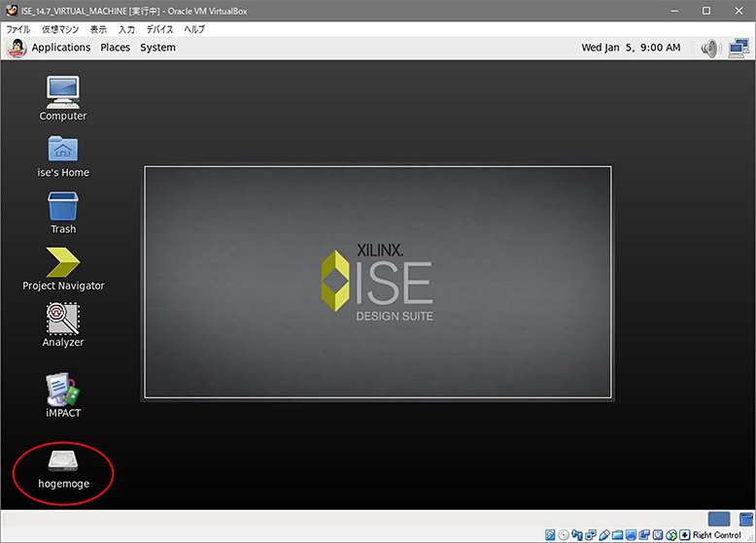Select the first workspace in the switcher
Image resolution: width=756 pixels, height=543 pixels.
[719, 519]
